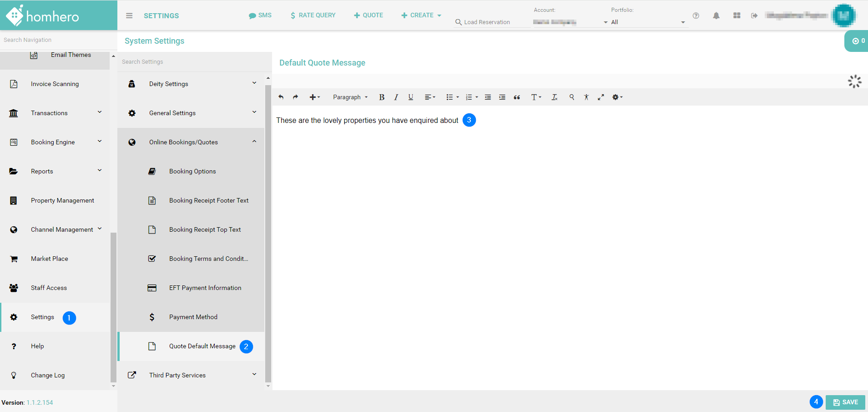Expand the editor to fullscreen
Screen dimensions: 868x412
click(601, 97)
